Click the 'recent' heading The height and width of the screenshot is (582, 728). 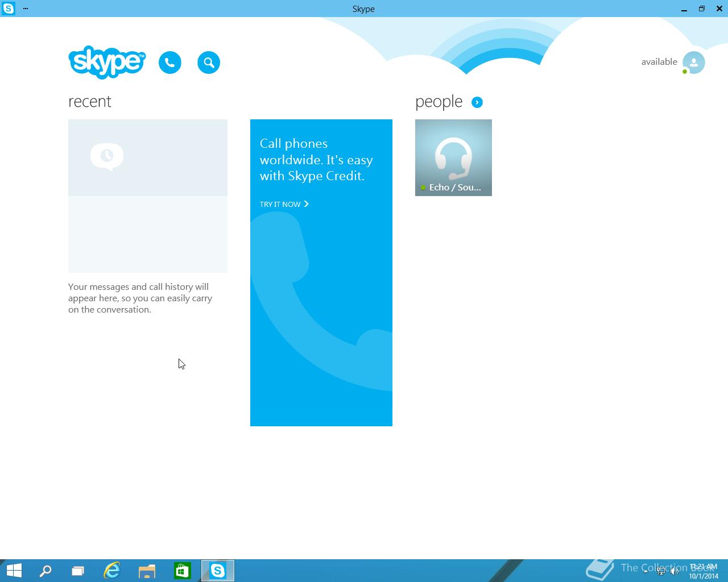coord(90,101)
